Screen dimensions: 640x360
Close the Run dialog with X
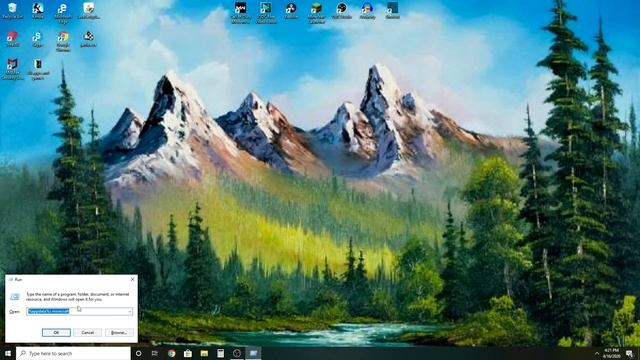click(132, 279)
